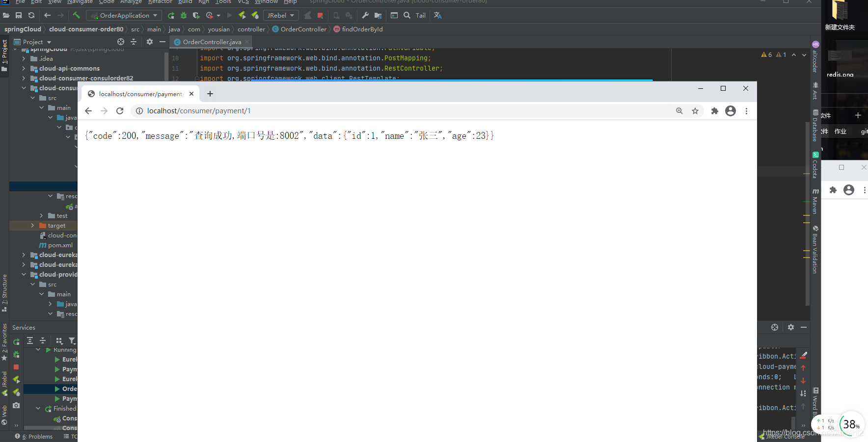The image size is (868, 442).
Task: Click the Synchronize reload icon in toolbar
Action: pyautogui.click(x=31, y=15)
